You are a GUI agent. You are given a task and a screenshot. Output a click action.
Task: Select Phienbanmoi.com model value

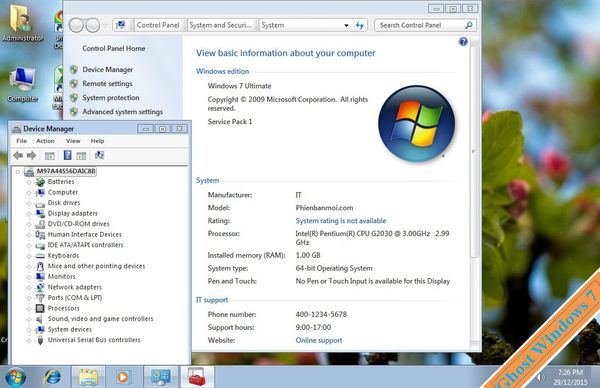click(x=324, y=208)
